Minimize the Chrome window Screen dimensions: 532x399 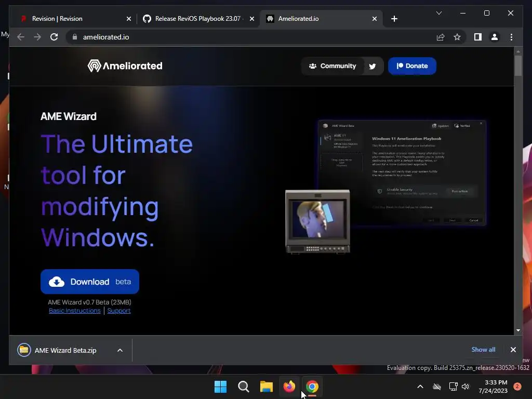[x=463, y=13]
